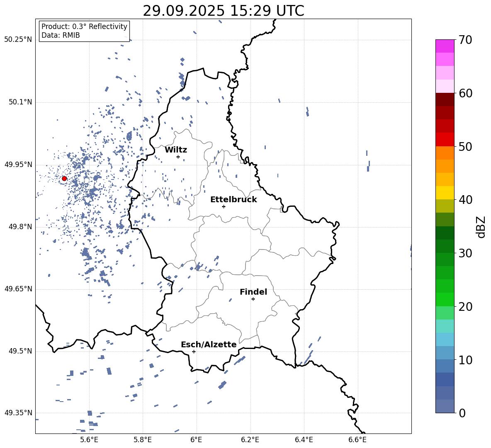Click the bottom slate-blue 0 dBZ colorbar segment
The image size is (491, 448).
click(x=445, y=406)
